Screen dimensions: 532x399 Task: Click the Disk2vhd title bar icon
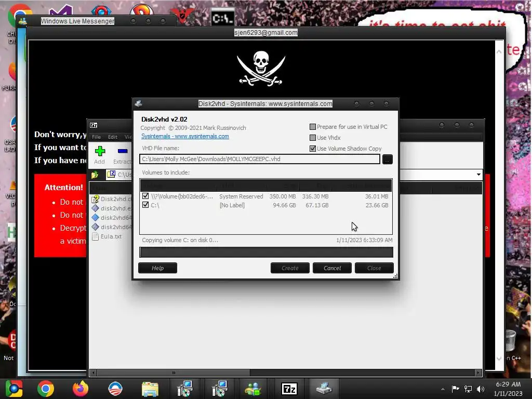138,103
